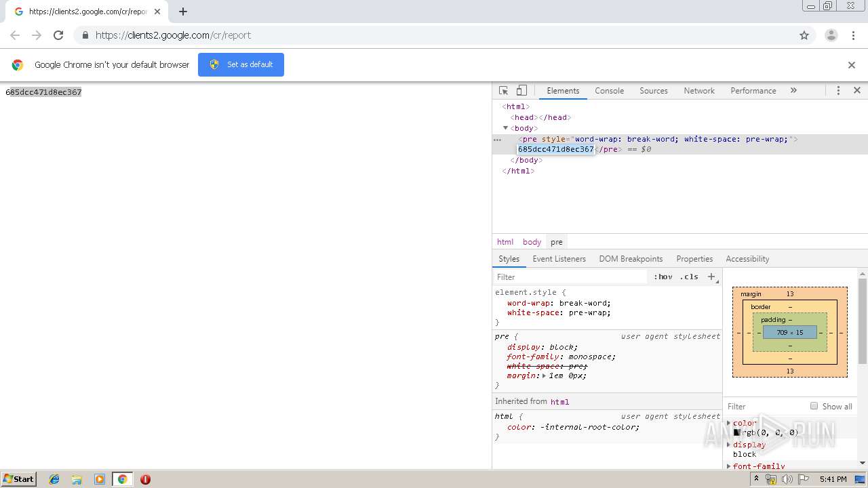Click the black color swatch rgb(0, 0, 0)

[x=737, y=432]
